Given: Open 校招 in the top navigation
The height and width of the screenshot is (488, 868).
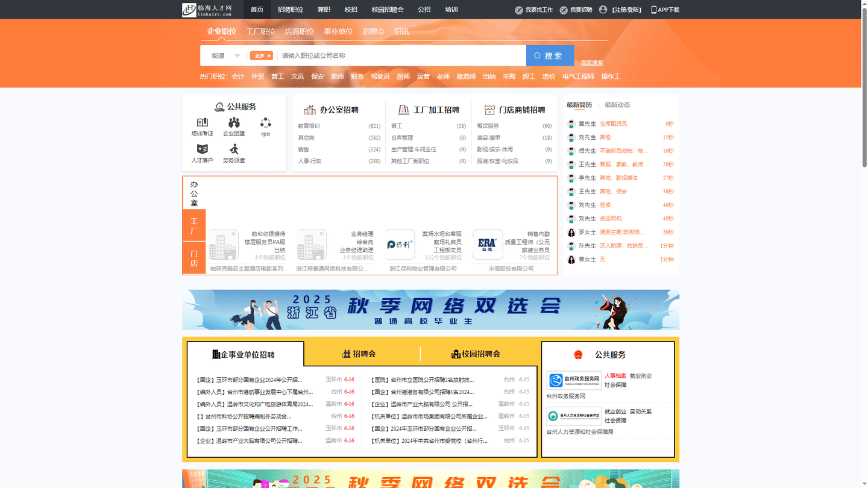Looking at the screenshot, I should [351, 10].
